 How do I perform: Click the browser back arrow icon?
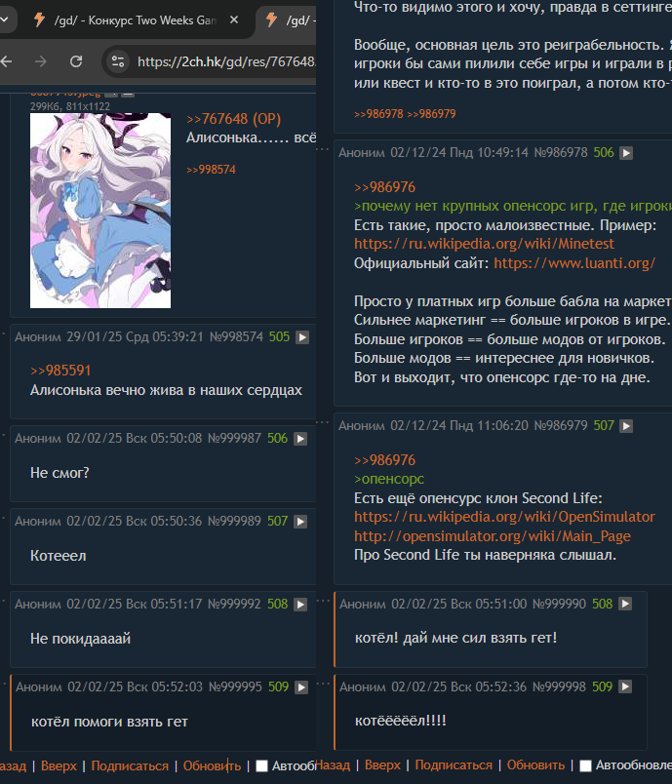pyautogui.click(x=6, y=61)
